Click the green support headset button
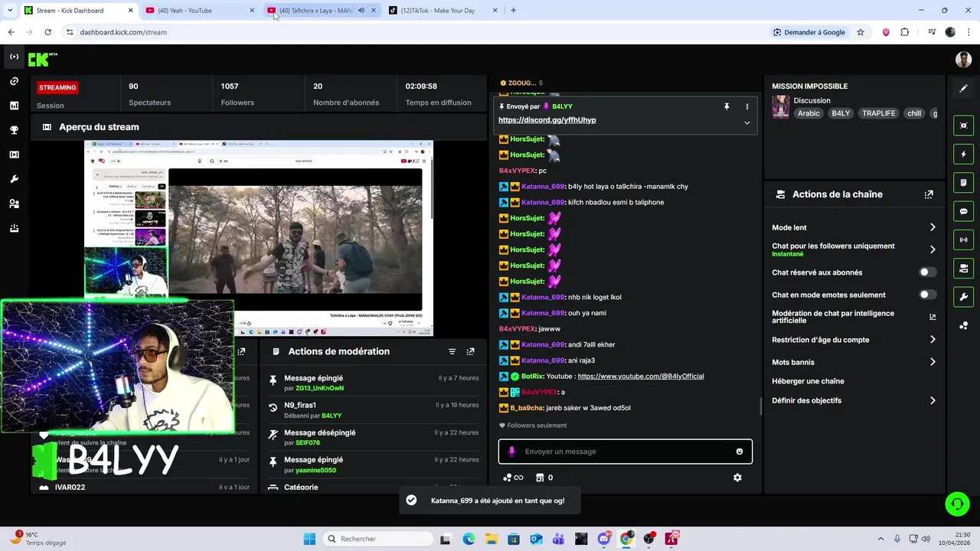 [957, 504]
